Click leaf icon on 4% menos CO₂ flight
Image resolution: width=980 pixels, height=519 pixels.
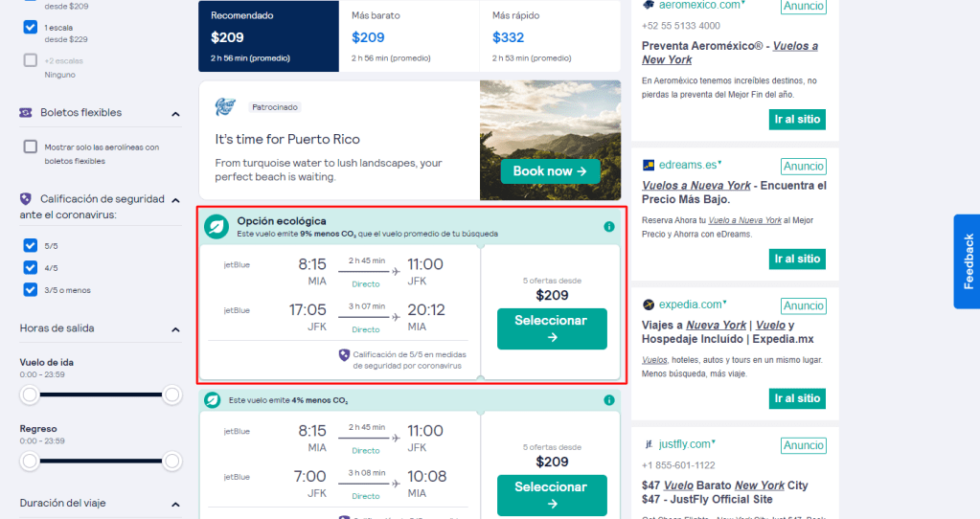point(213,400)
